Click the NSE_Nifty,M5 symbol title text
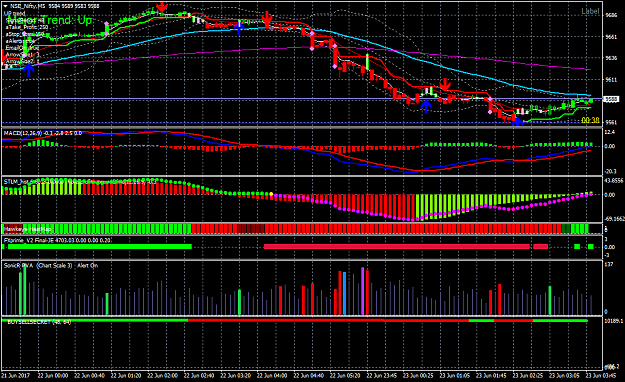Screen dimensions: 625x382 (27, 6)
